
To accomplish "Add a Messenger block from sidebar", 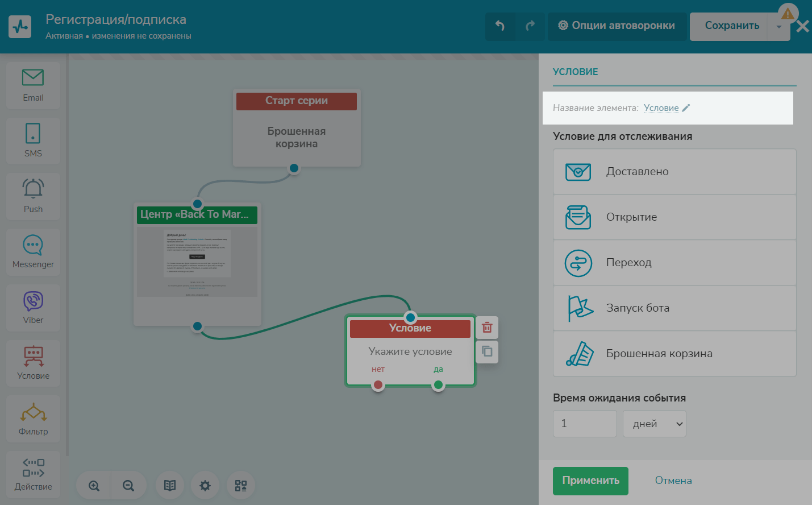I will (33, 252).
